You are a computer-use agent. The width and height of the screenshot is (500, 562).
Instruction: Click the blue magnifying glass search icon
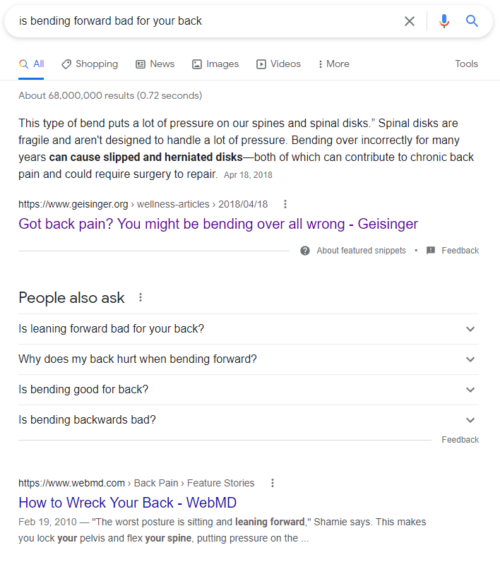click(x=472, y=21)
